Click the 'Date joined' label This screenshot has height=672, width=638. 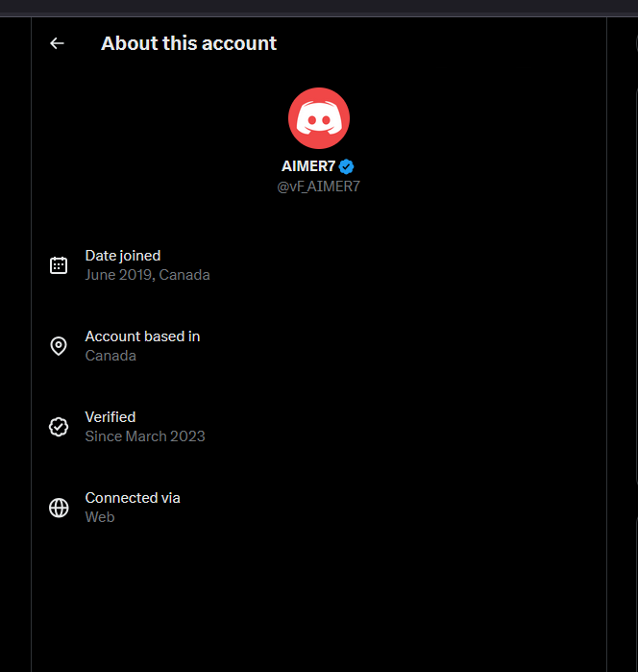[x=123, y=256]
